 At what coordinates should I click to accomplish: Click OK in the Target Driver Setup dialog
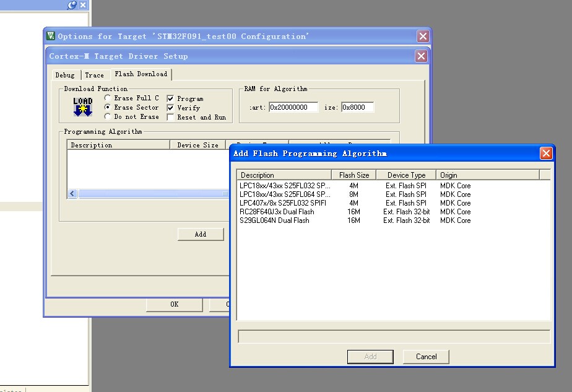click(x=175, y=305)
